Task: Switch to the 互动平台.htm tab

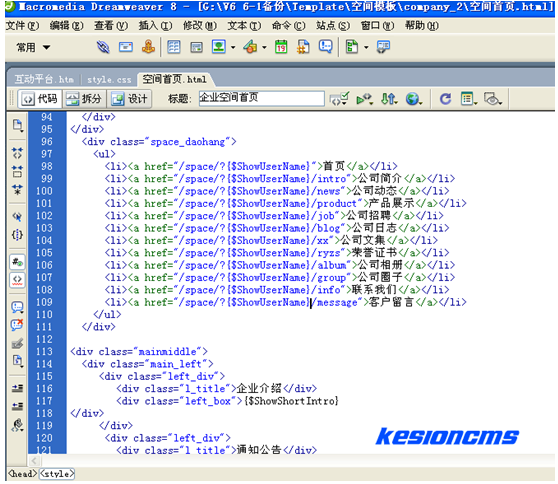Action: click(x=44, y=79)
